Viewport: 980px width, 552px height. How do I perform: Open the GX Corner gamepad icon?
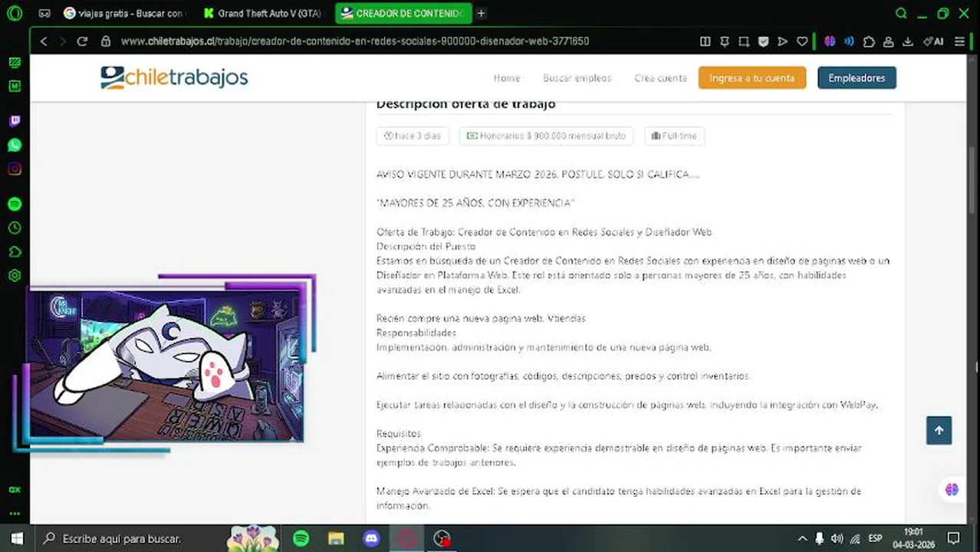pos(44,13)
